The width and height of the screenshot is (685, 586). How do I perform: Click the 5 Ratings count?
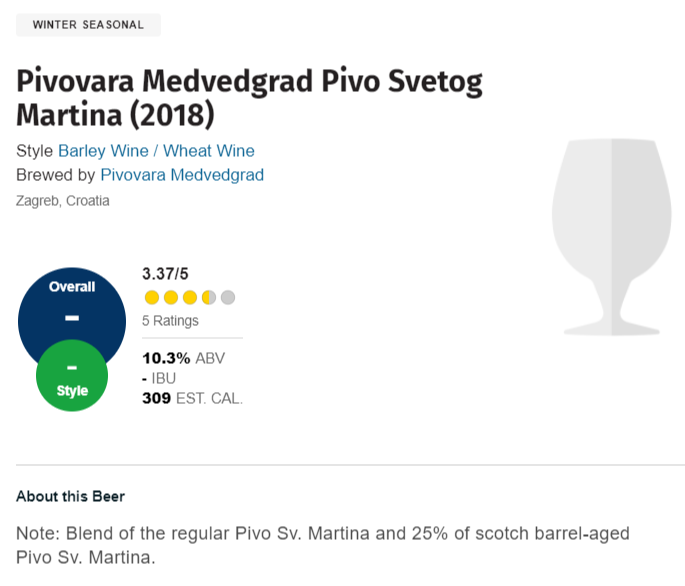[x=170, y=321]
